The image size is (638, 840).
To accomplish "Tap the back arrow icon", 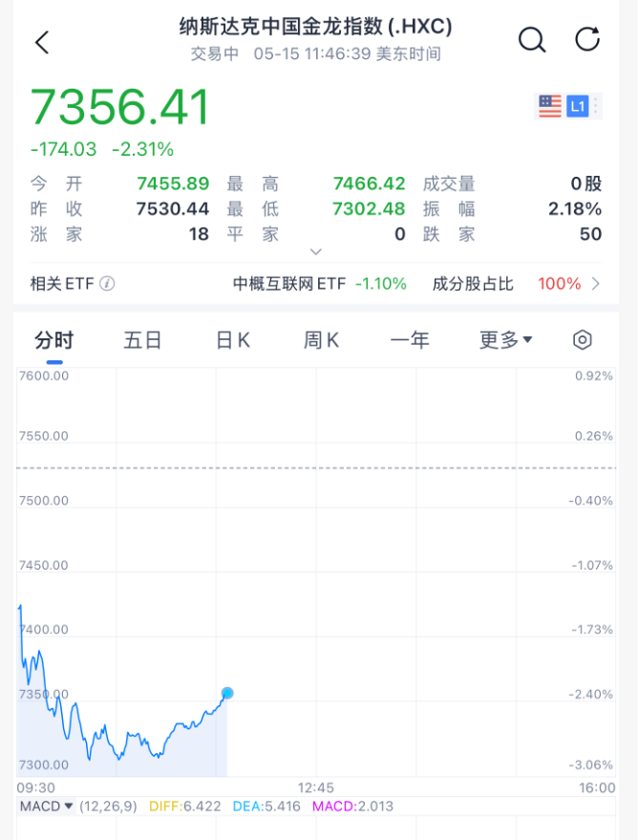I will pyautogui.click(x=41, y=41).
